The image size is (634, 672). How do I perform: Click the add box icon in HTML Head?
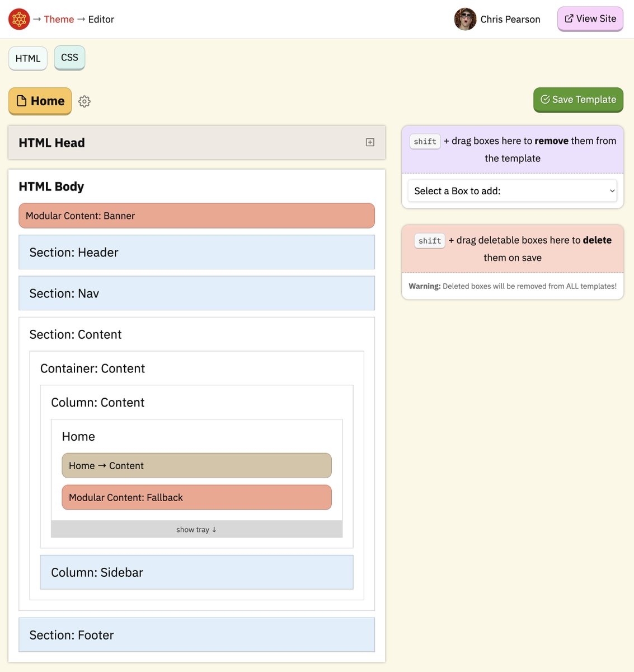click(370, 142)
